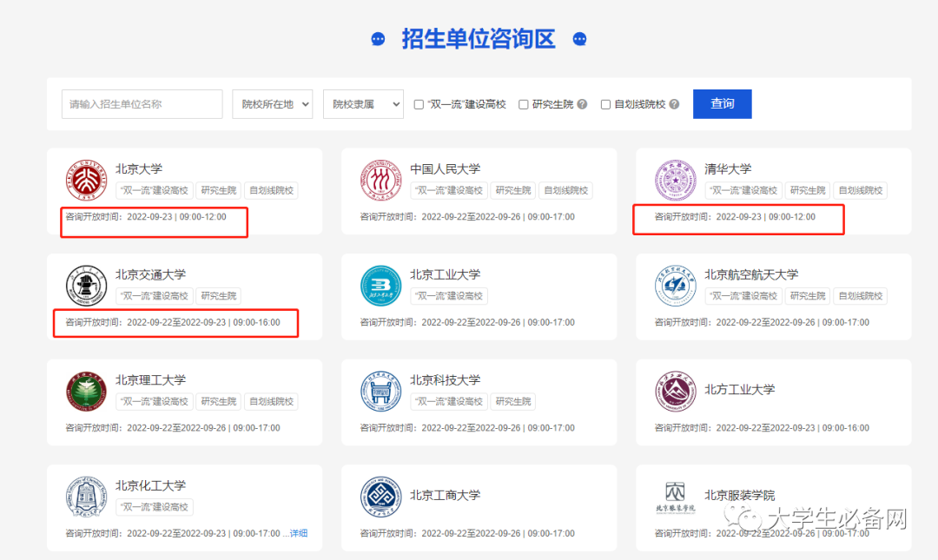The width and height of the screenshot is (938, 560).
Task: Select the 北京工业大学 title
Action: tap(445, 274)
